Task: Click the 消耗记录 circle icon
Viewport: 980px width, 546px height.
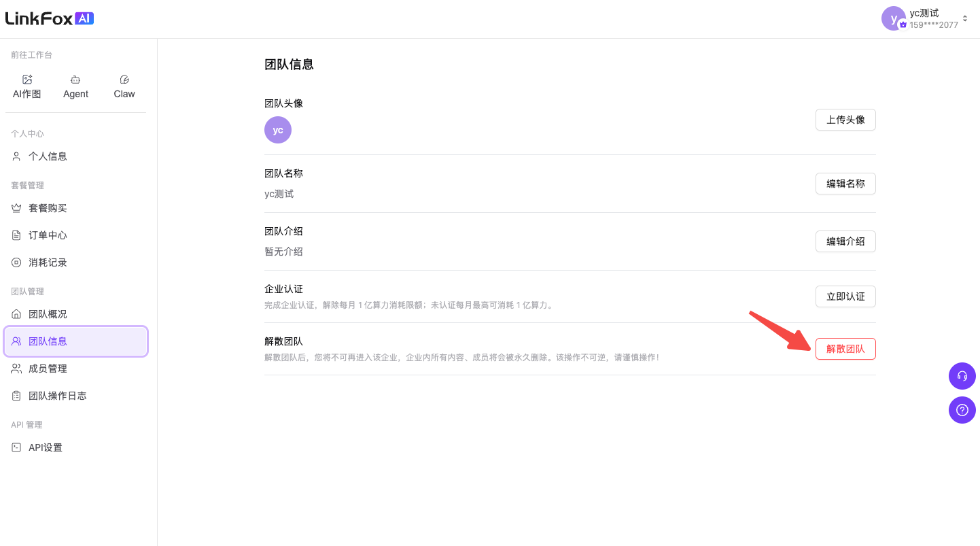Action: pos(17,262)
